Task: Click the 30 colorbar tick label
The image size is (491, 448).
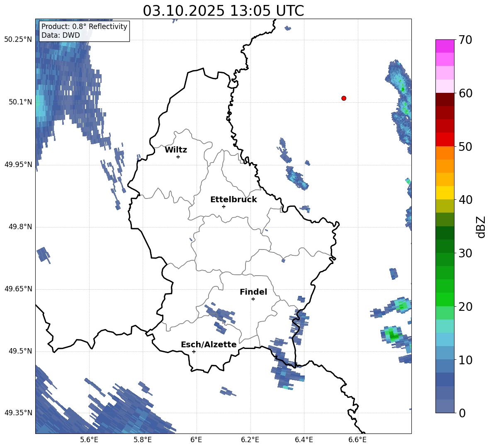Action: click(x=465, y=253)
